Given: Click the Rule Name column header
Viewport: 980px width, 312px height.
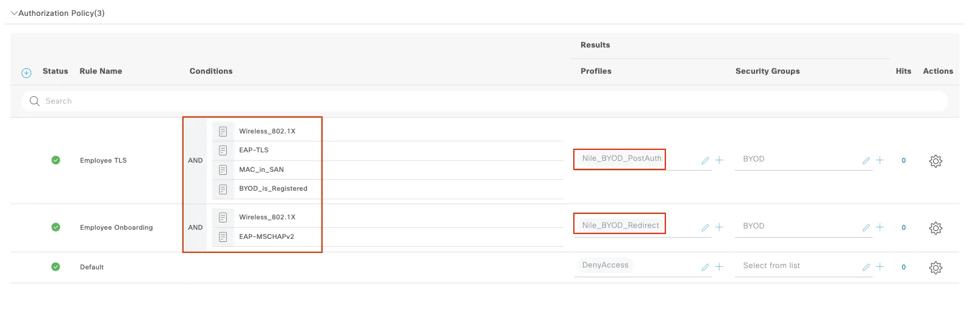Looking at the screenshot, I should (x=101, y=71).
